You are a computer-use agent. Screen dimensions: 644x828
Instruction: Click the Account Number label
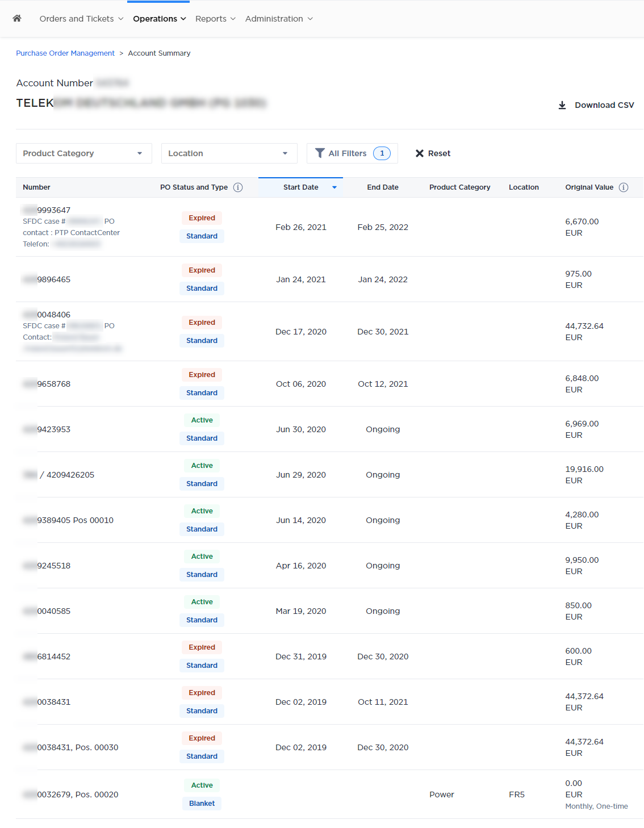click(x=55, y=83)
